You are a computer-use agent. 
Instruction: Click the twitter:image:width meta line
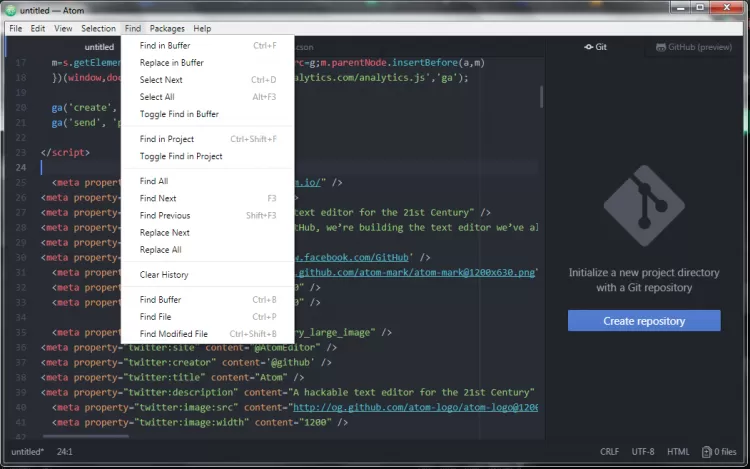(x=200, y=423)
